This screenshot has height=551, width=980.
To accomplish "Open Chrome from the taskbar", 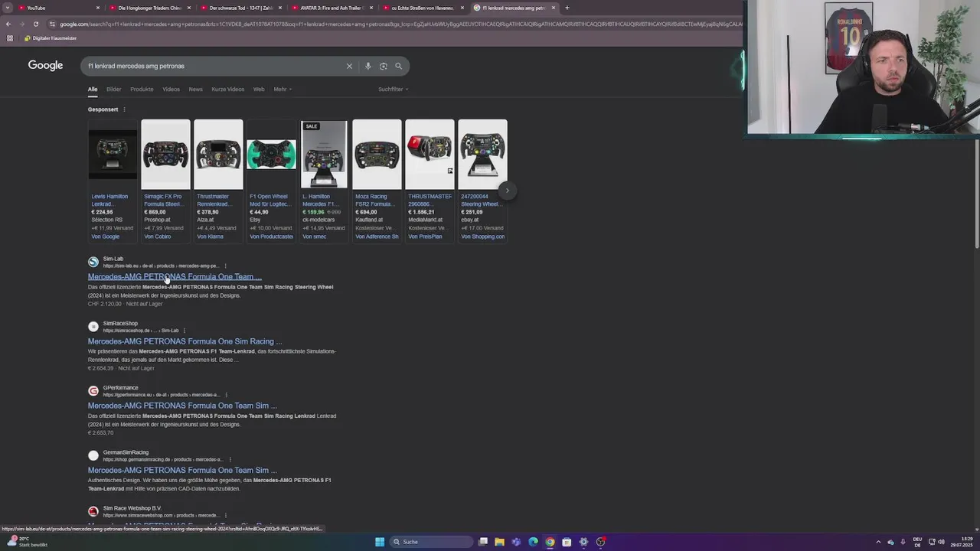I will [550, 542].
